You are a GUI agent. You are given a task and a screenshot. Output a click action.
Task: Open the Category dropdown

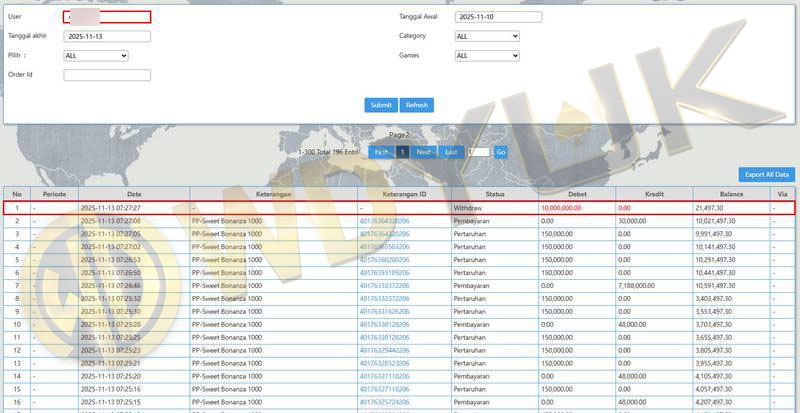tap(487, 36)
